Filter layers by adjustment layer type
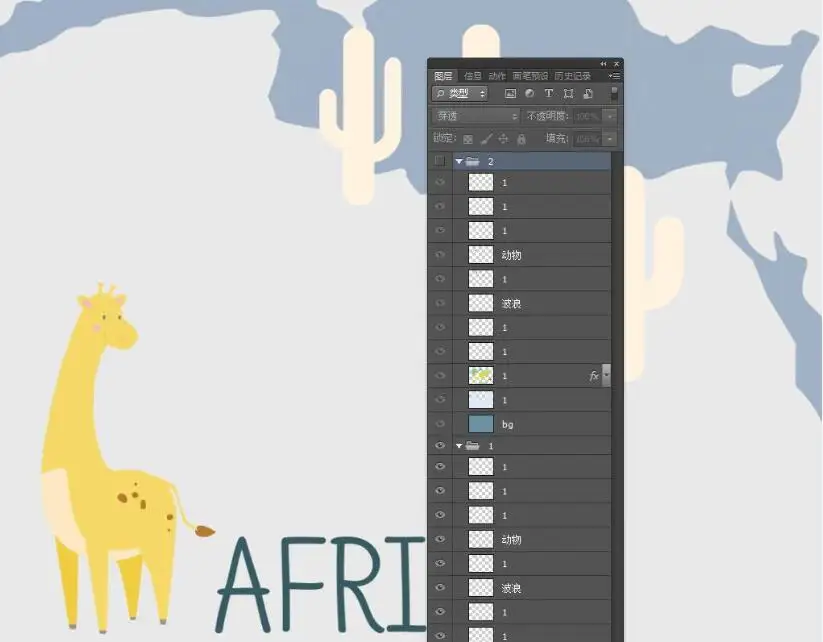This screenshot has width=823, height=642. pos(529,93)
